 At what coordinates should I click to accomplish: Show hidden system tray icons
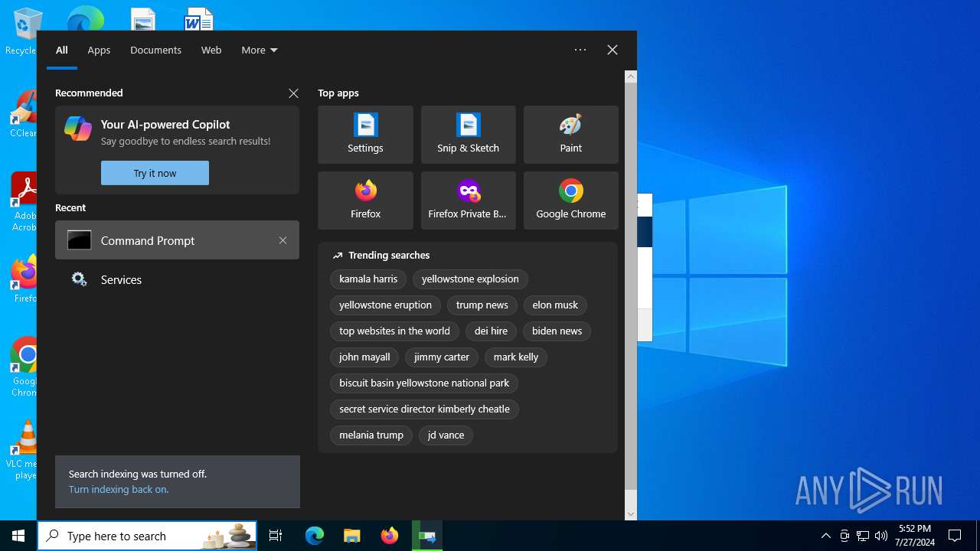[825, 536]
